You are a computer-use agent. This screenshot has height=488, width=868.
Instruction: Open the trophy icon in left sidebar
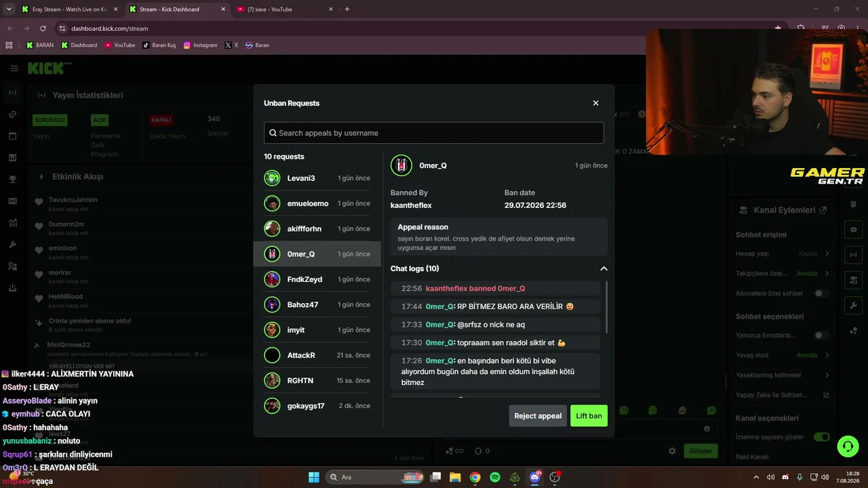[13, 180]
